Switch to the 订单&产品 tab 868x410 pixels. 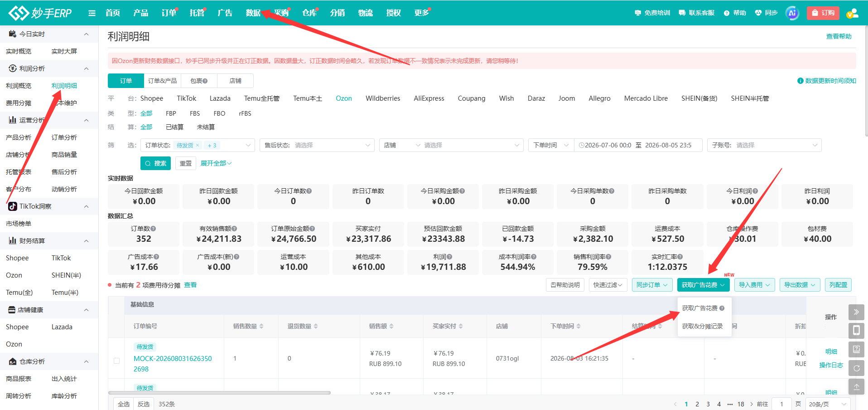point(163,81)
